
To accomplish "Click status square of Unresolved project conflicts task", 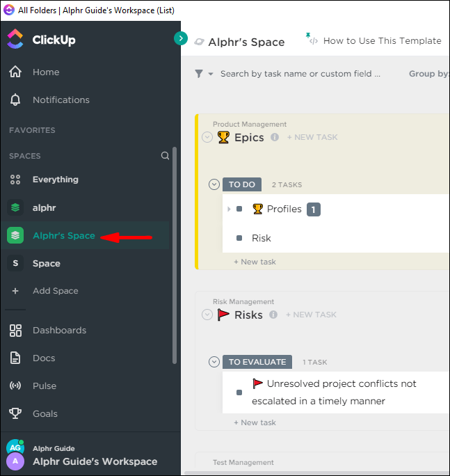I will click(x=239, y=392).
